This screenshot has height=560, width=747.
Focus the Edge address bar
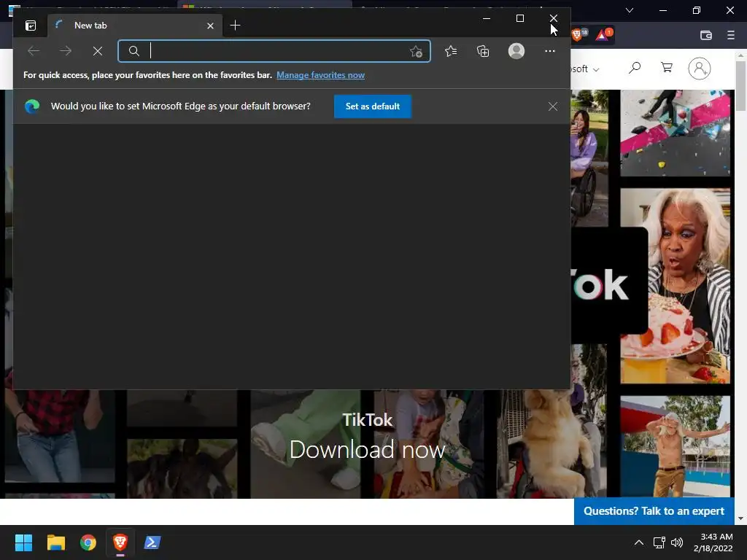(274, 51)
